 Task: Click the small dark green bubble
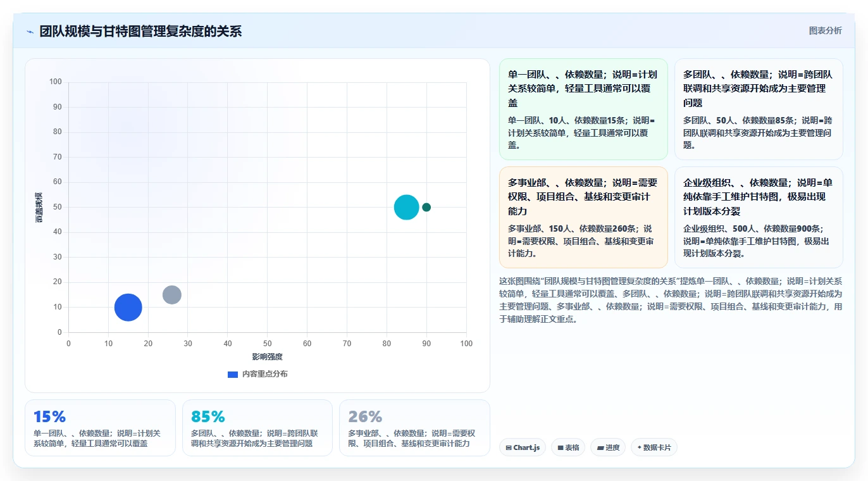pos(426,207)
